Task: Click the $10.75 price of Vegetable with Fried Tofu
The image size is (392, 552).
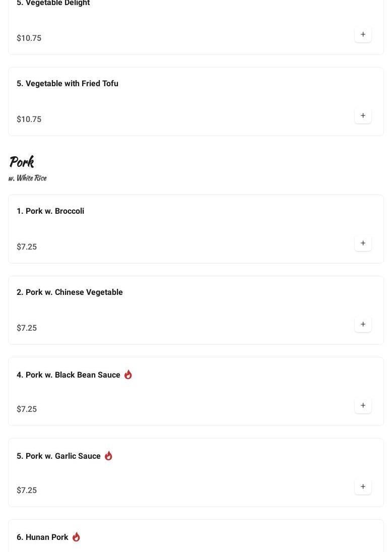Action: coord(29,119)
